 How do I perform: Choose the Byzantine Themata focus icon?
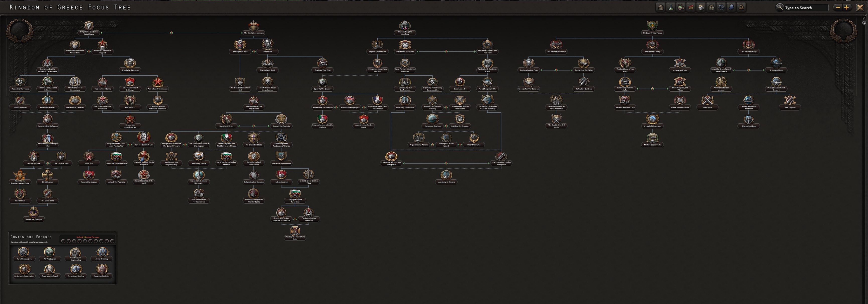pyautogui.click(x=34, y=212)
